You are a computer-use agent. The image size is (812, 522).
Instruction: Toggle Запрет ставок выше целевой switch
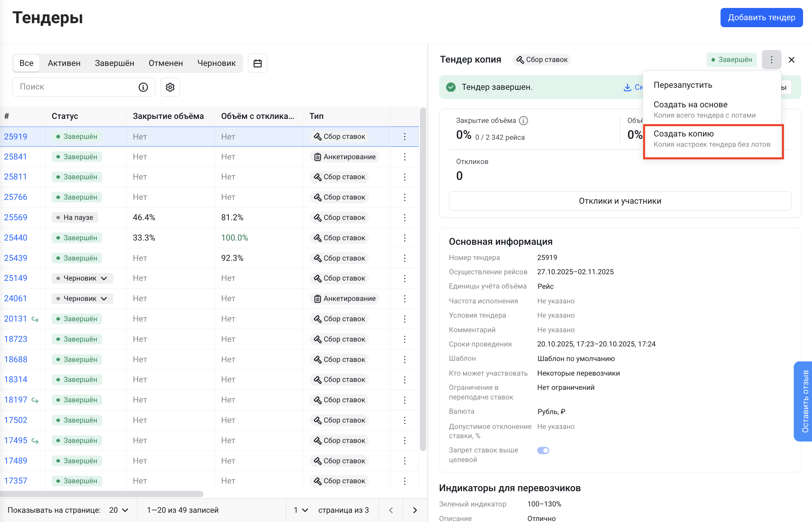click(x=543, y=450)
